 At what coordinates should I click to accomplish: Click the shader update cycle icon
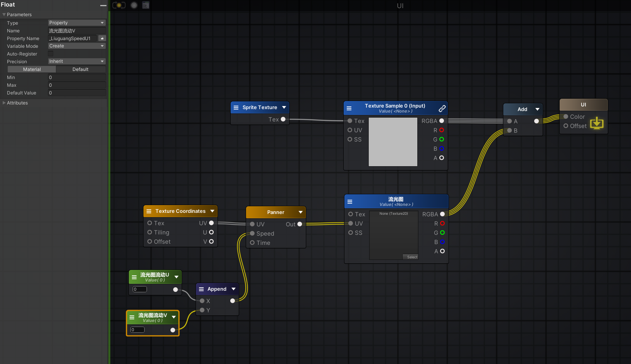pos(119,5)
